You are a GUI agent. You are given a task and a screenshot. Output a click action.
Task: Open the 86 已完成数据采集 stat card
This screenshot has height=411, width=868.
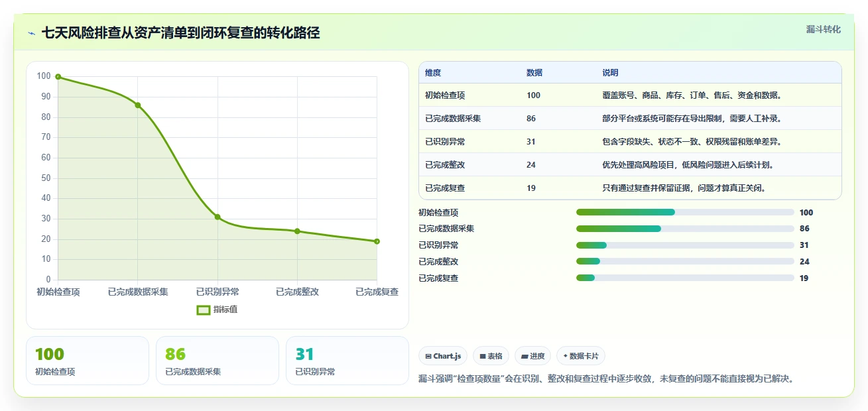[217, 361]
